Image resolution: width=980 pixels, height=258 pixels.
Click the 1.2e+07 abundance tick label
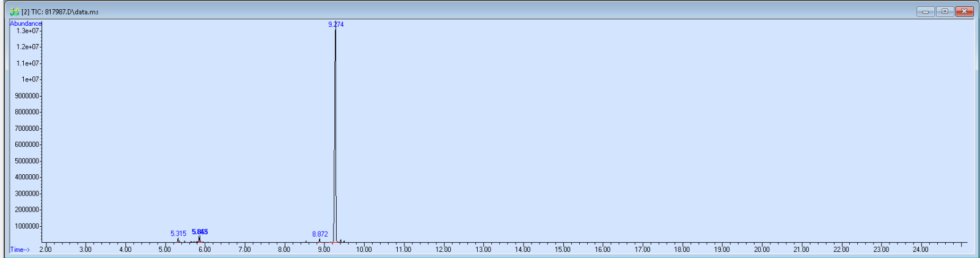(x=27, y=46)
